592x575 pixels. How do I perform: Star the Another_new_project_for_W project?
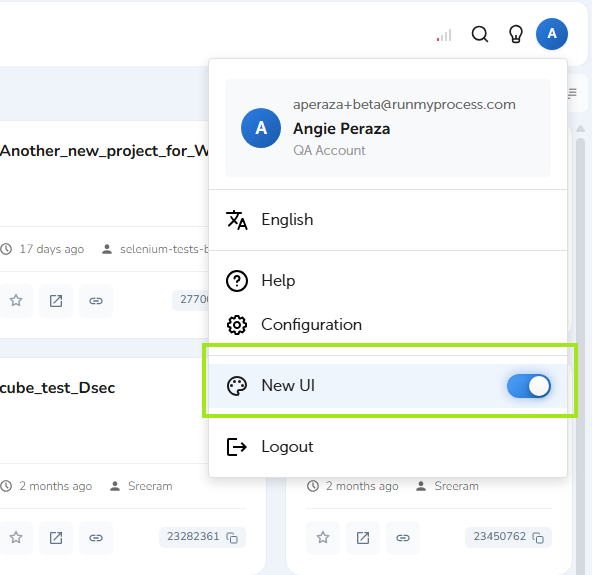(x=16, y=301)
